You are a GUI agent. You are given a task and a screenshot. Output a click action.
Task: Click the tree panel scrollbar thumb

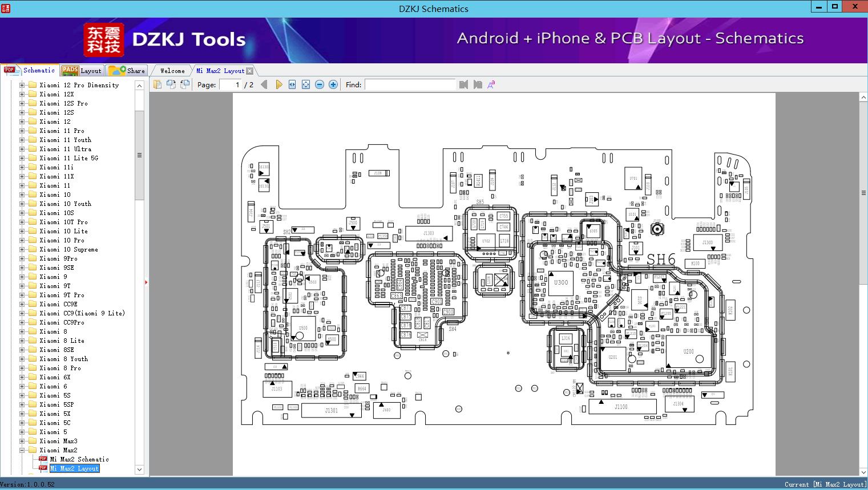coord(139,155)
